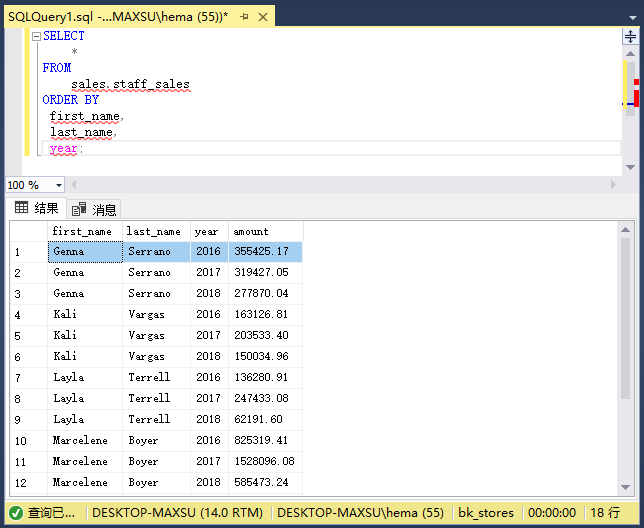
Task: Click the editor split window icon
Action: [x=630, y=37]
